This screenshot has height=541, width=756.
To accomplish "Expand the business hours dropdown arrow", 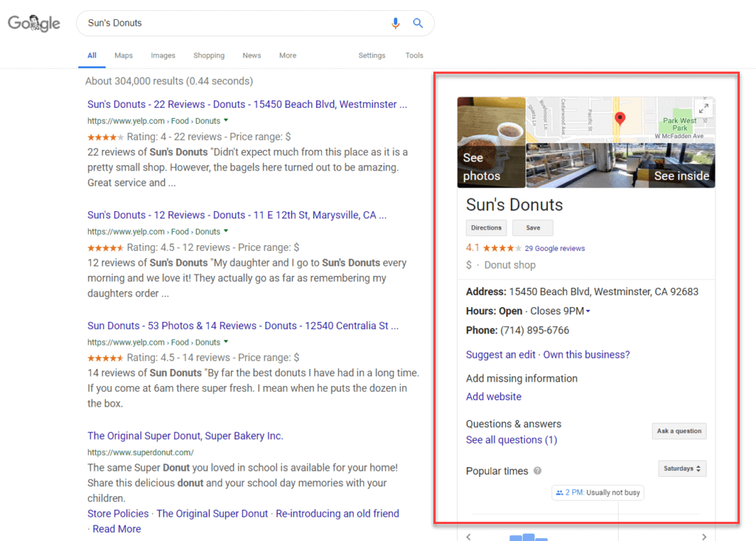I will pos(588,311).
